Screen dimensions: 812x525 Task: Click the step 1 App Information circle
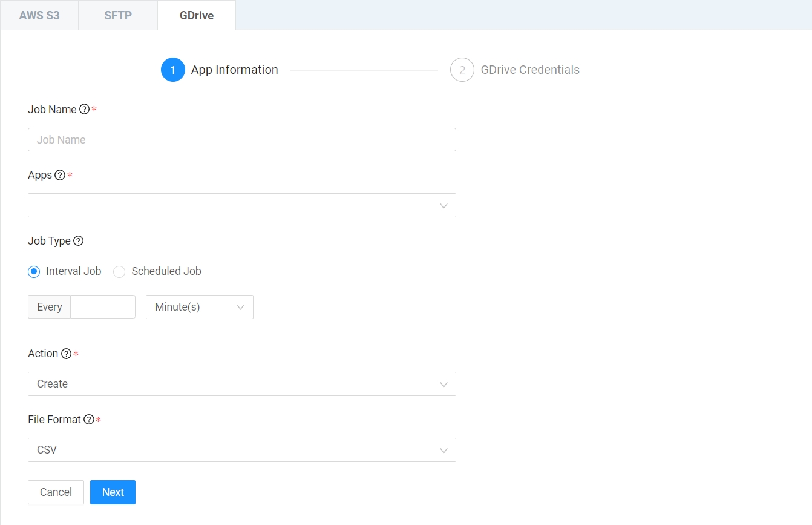click(172, 70)
